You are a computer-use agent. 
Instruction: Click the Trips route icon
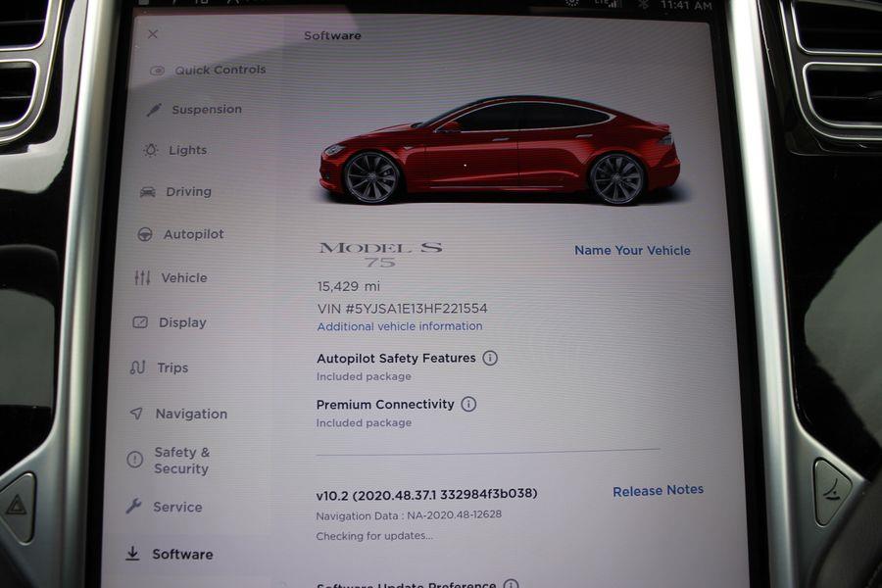coord(137,367)
